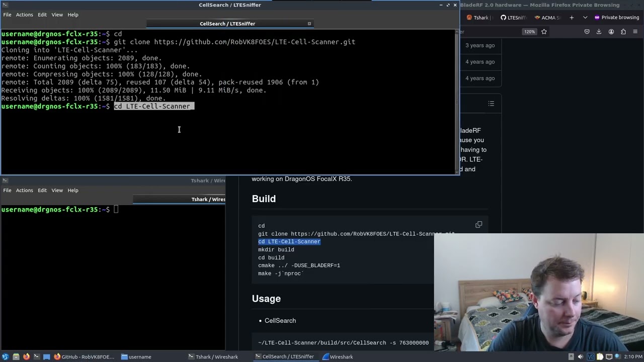Open Help menu in CellSearch terminal
The image size is (644, 362).
point(73,15)
